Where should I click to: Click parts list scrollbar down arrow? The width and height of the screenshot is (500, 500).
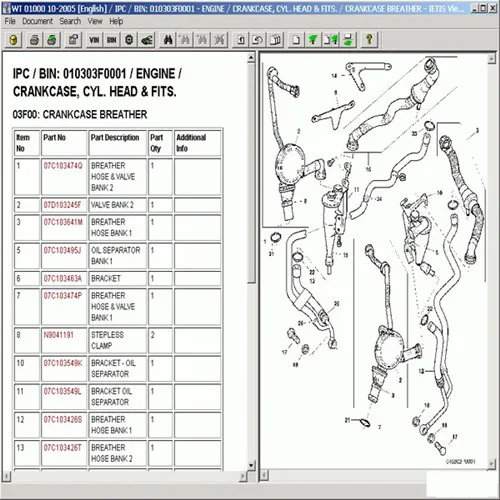251,465
